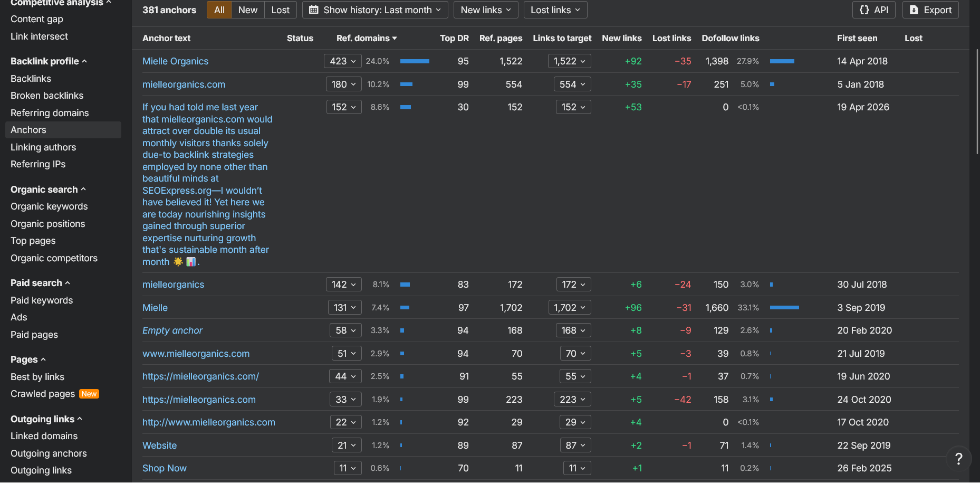Sort by the Top DR column header

[x=455, y=38]
